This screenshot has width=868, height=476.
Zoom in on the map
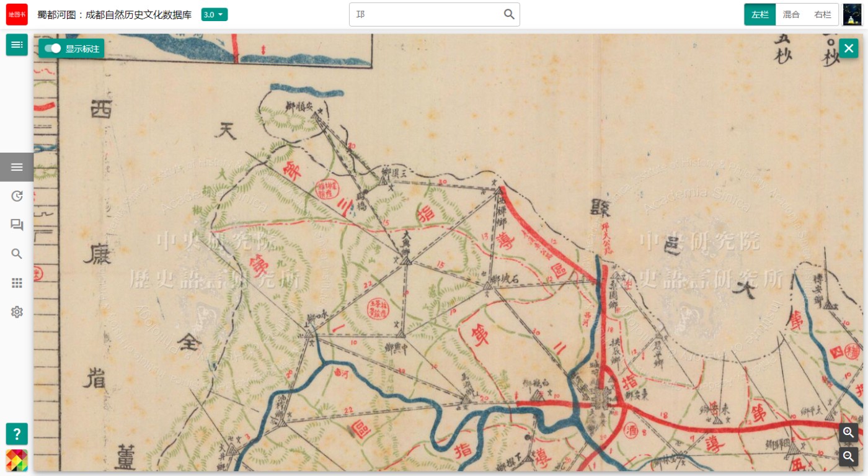click(x=849, y=432)
